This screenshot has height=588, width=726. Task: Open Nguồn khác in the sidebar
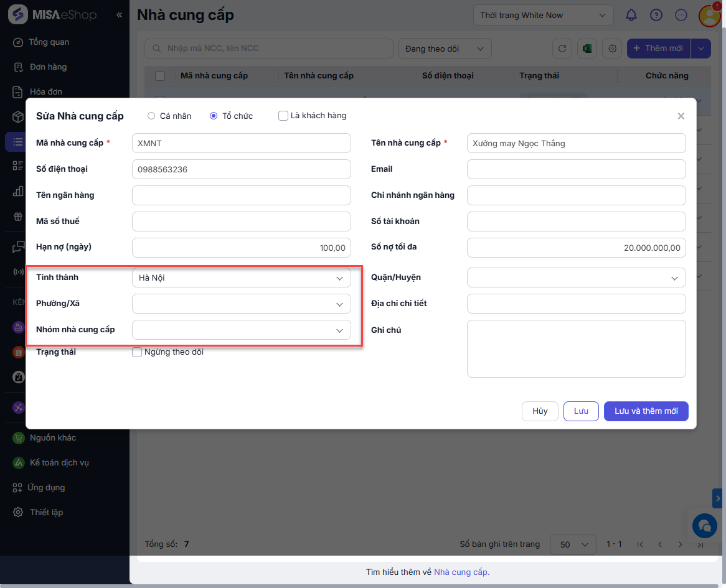click(44, 437)
